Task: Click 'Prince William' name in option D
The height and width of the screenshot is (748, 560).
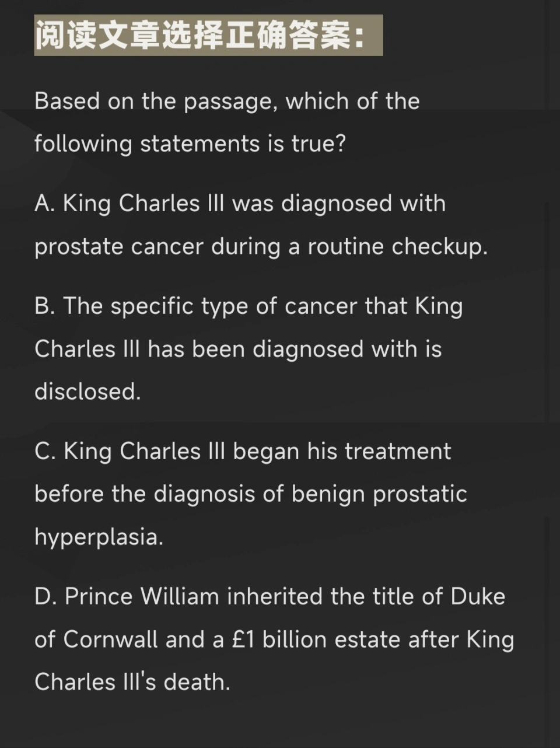Action: [142, 597]
